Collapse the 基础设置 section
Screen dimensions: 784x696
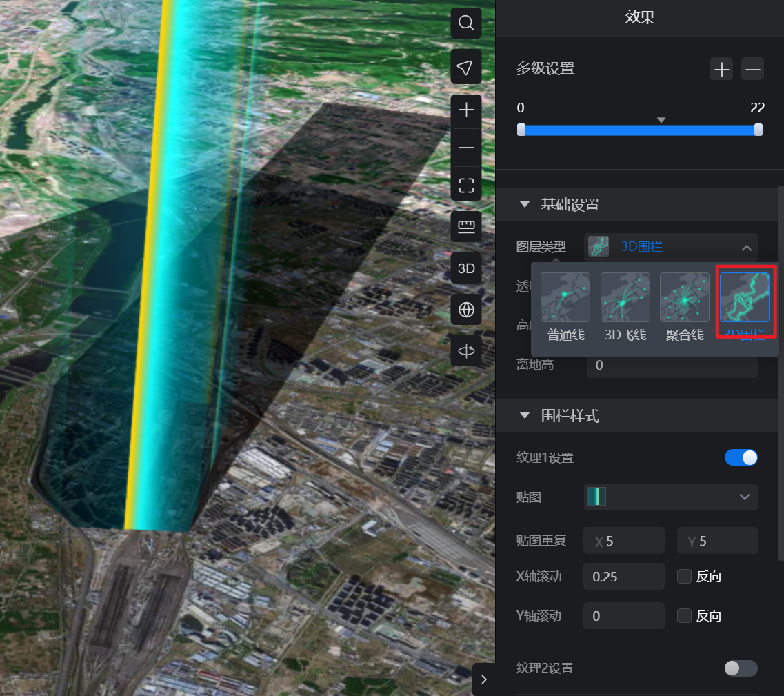click(x=525, y=204)
